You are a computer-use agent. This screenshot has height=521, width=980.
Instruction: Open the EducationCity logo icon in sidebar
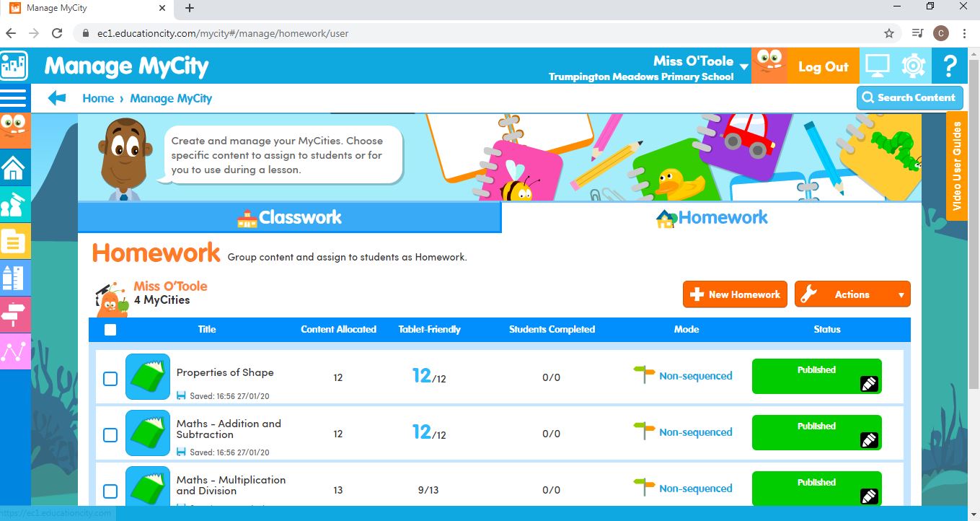[14, 66]
